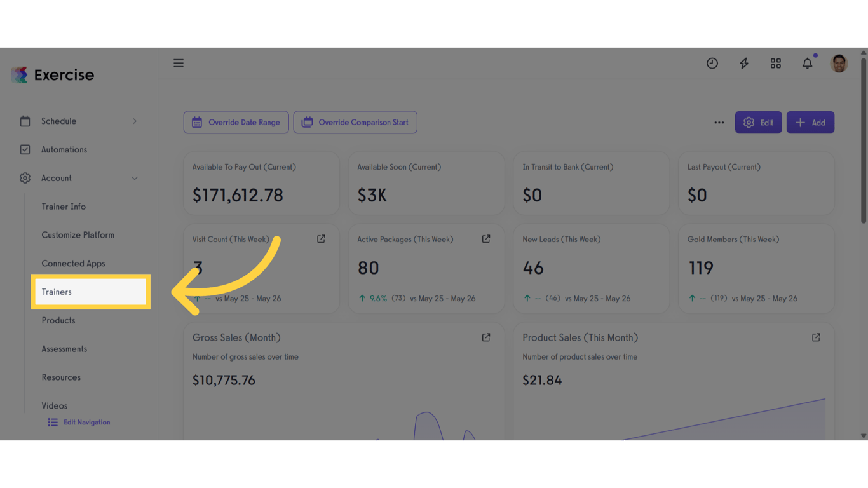The width and height of the screenshot is (868, 488).
Task: Open the clock history icon
Action: pyautogui.click(x=712, y=63)
